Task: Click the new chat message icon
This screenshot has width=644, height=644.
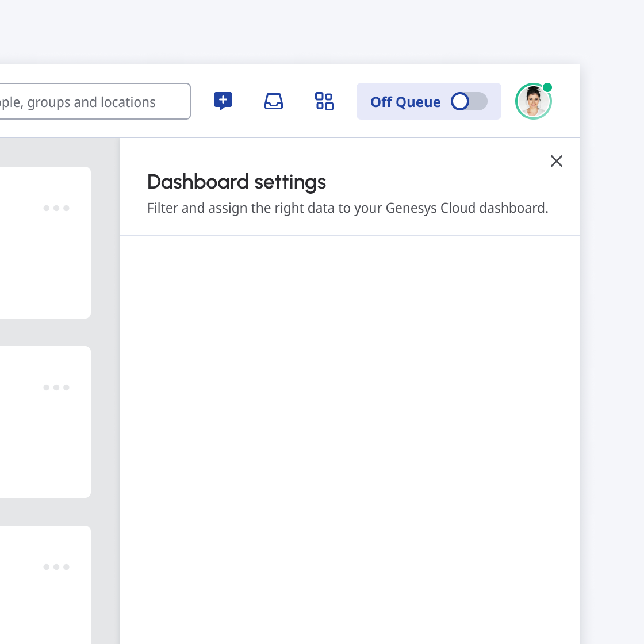Action: pos(223,101)
